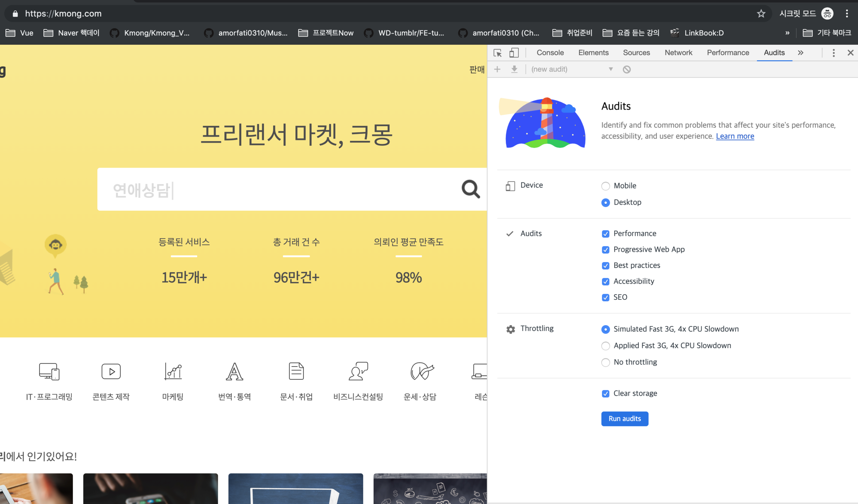858x504 pixels.
Task: Activate the inspect element picker icon
Action: 497,53
